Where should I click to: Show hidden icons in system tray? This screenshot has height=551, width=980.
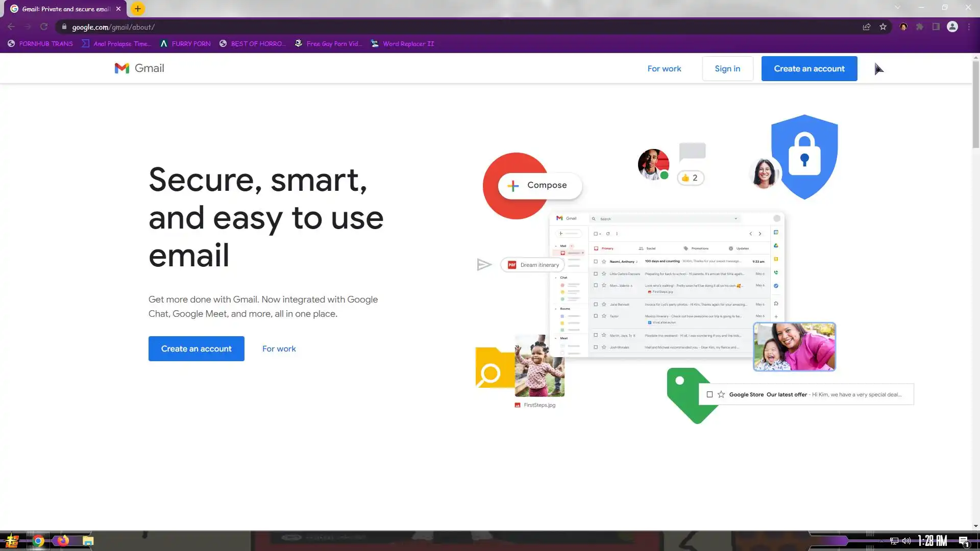click(x=881, y=541)
